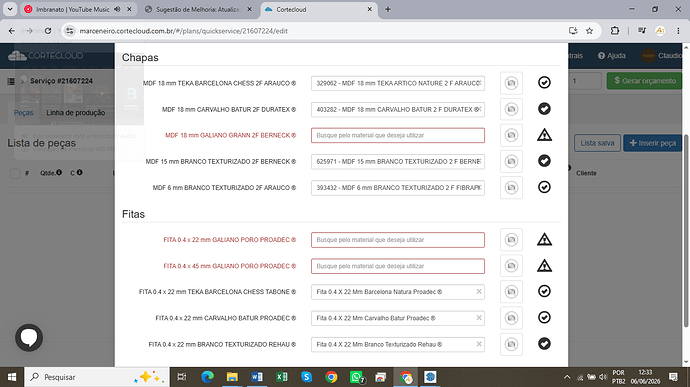The height and width of the screenshot is (387, 690).
Task: Click copy icon for TEKA BARCELONA CHESS chapa row
Action: (511, 83)
